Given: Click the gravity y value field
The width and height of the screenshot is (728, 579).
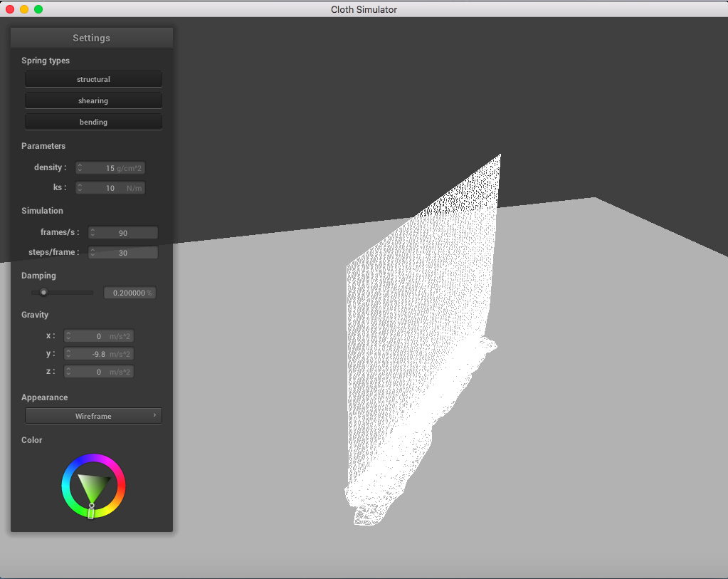Looking at the screenshot, I should pyautogui.click(x=99, y=354).
